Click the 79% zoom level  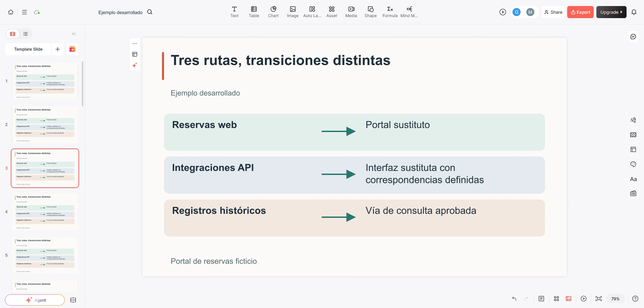tap(615, 299)
